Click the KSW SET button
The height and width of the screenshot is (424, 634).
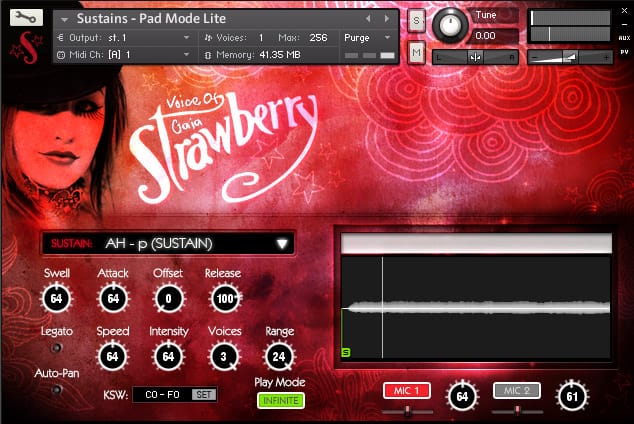204,394
